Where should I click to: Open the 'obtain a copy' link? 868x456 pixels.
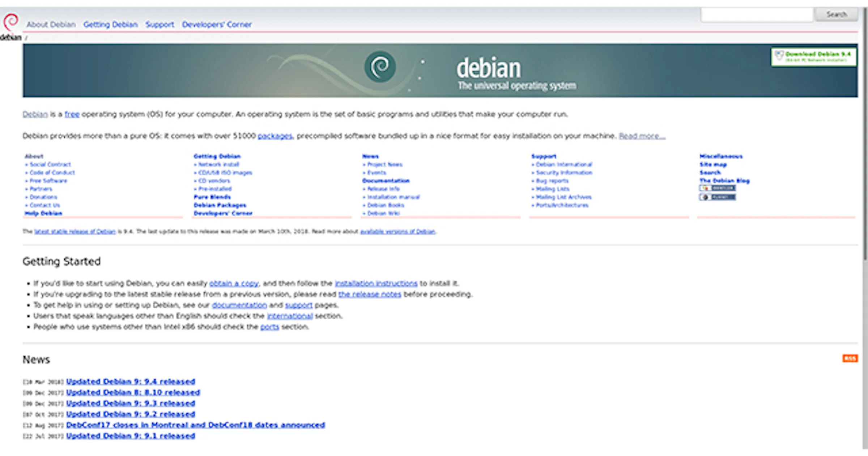tap(234, 283)
